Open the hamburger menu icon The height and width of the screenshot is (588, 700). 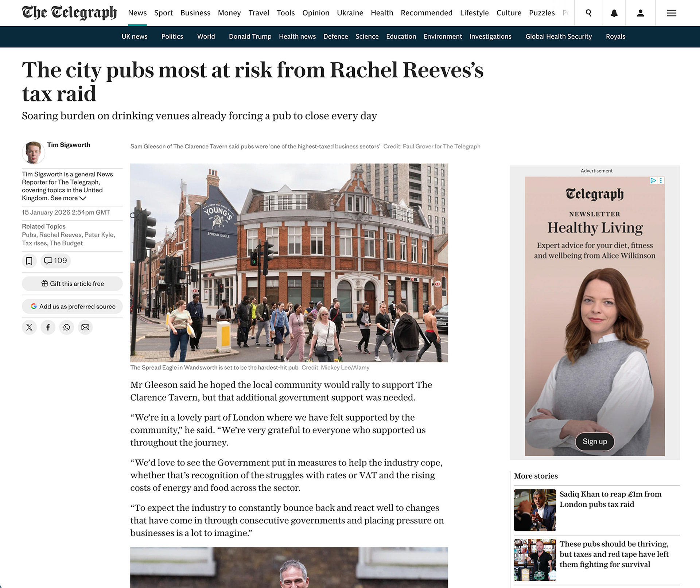click(671, 13)
